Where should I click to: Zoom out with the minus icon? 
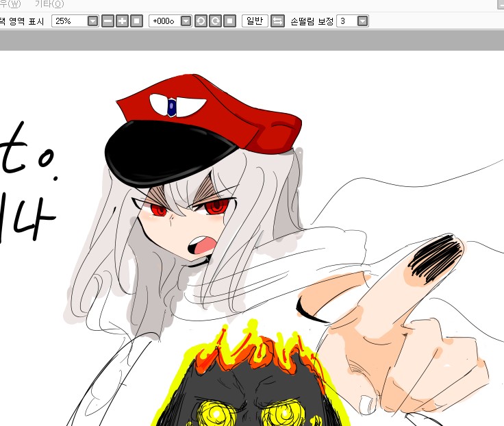click(x=108, y=21)
